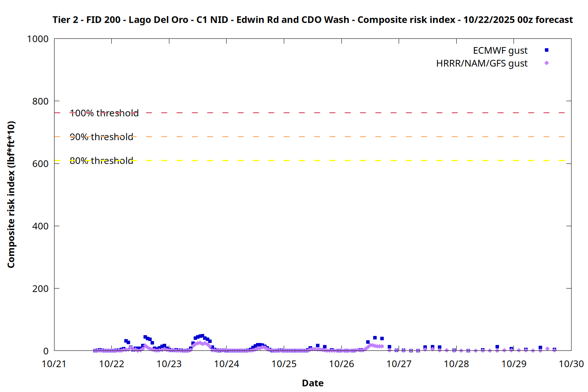Click the chart title text
This screenshot has height=392, width=588.
pyautogui.click(x=312, y=20)
